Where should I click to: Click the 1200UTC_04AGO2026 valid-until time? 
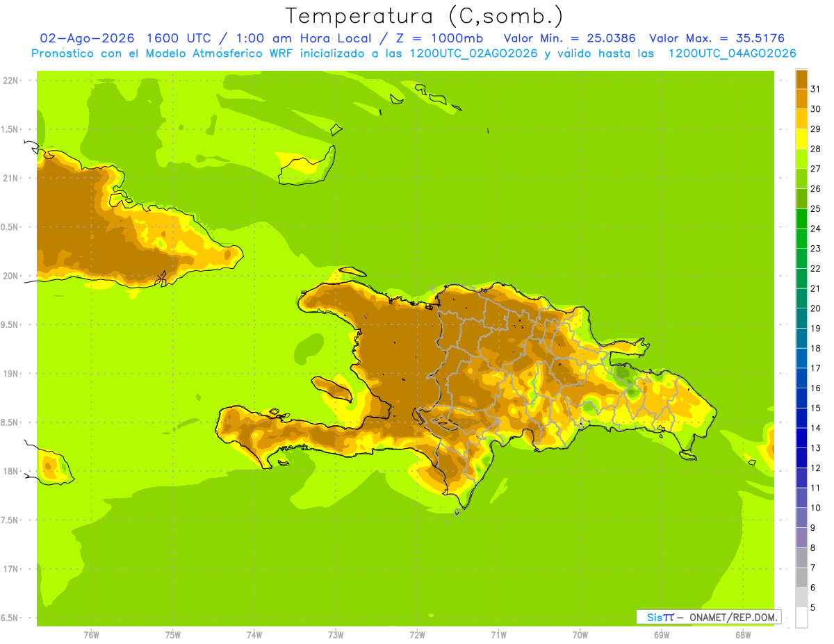click(x=732, y=53)
